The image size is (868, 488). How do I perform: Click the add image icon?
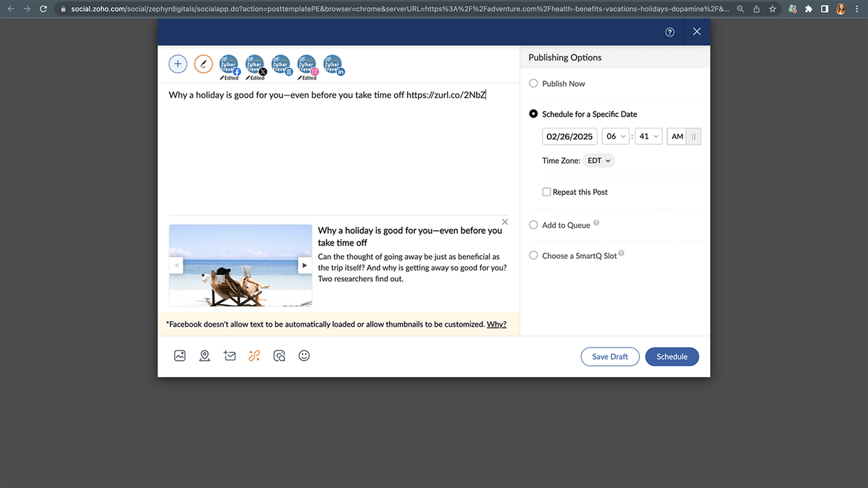click(x=179, y=356)
